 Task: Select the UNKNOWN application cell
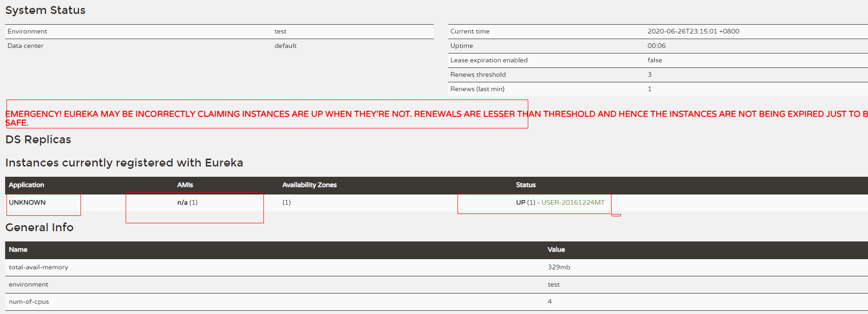click(x=27, y=202)
